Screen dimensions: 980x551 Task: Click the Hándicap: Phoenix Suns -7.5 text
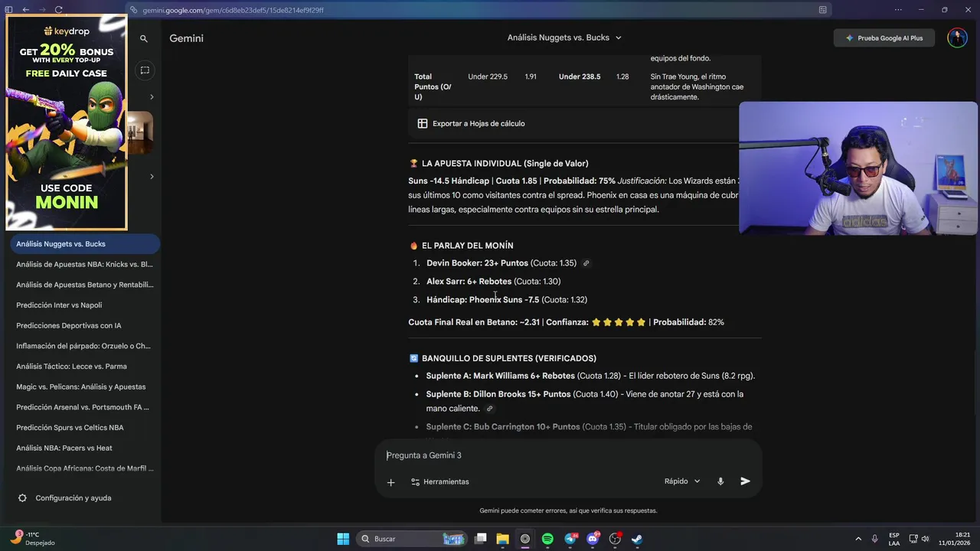[482, 300]
